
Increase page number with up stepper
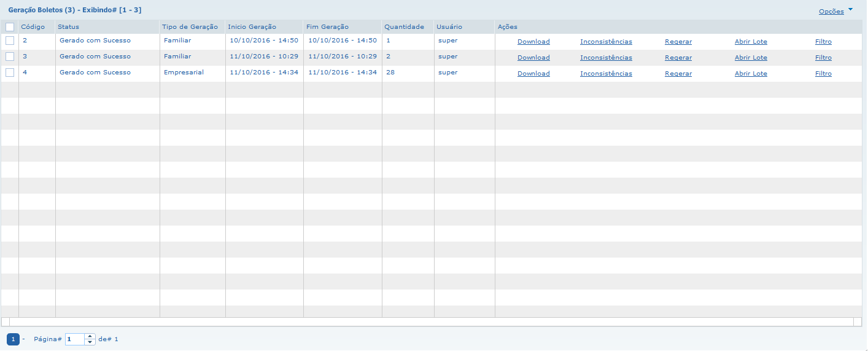click(90, 336)
